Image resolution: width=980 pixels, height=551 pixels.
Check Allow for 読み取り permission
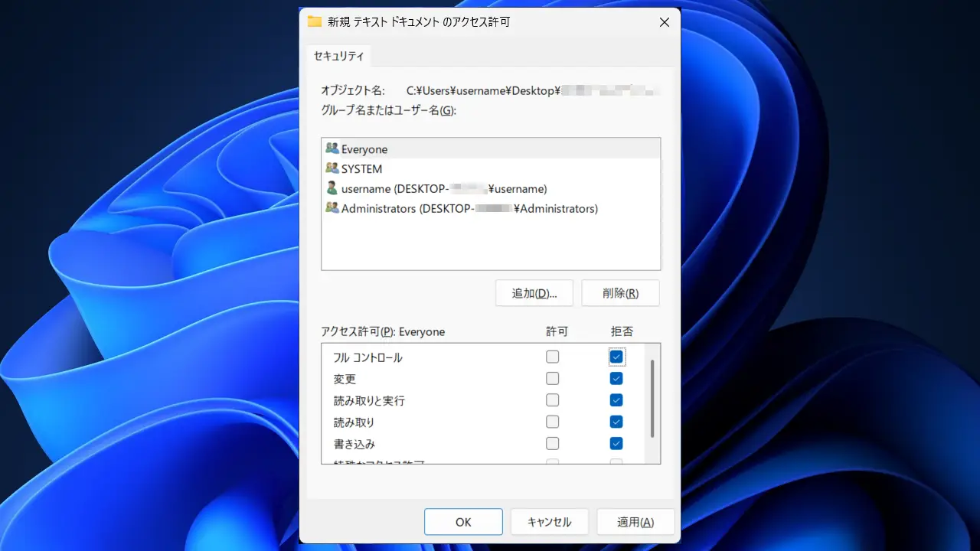pyautogui.click(x=553, y=422)
